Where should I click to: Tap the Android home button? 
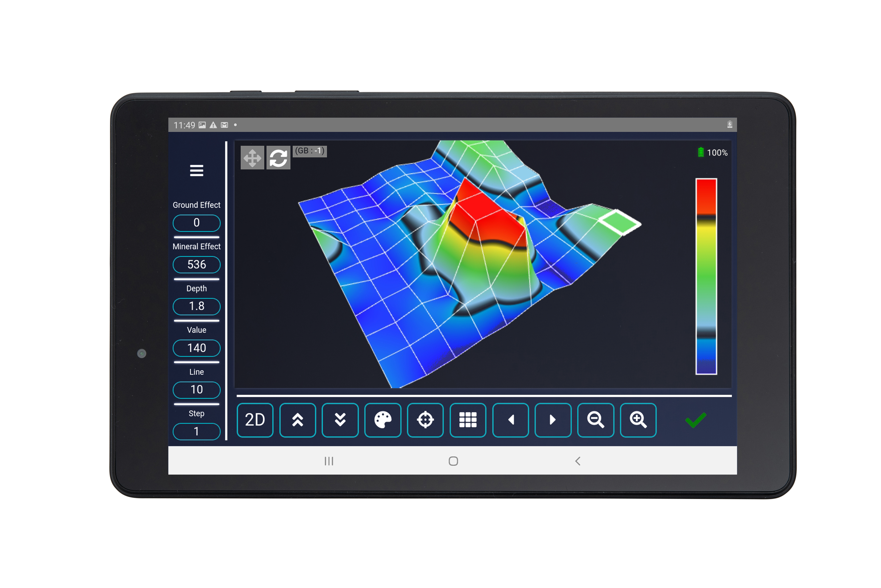tap(453, 461)
